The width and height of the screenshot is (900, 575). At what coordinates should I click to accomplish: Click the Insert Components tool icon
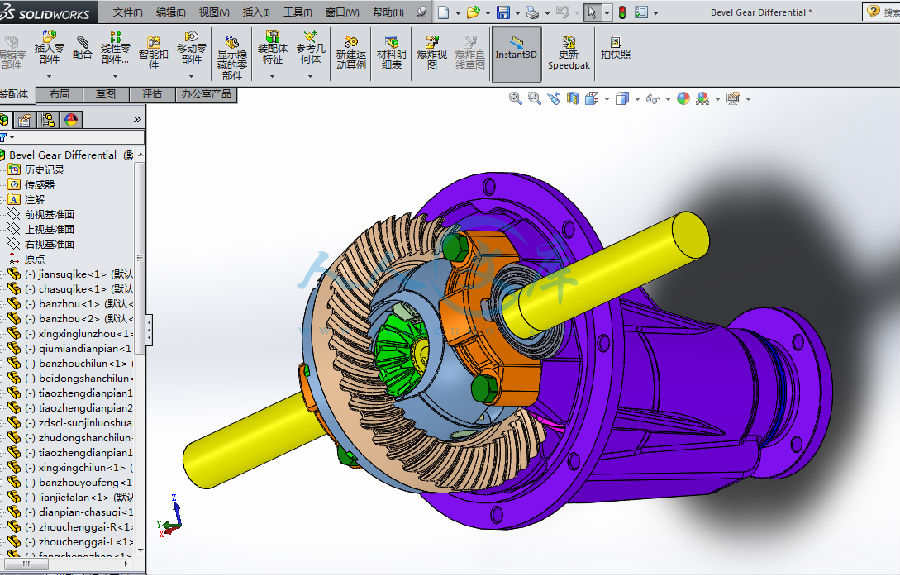coord(48,38)
